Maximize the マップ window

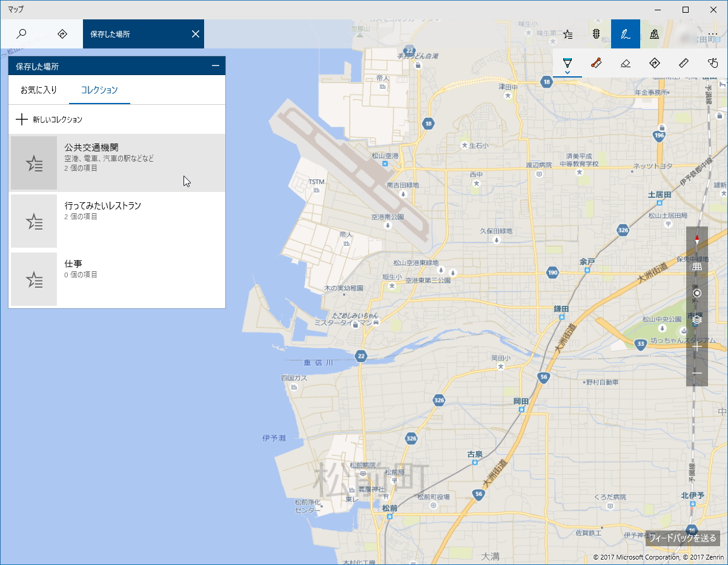pyautogui.click(x=686, y=10)
